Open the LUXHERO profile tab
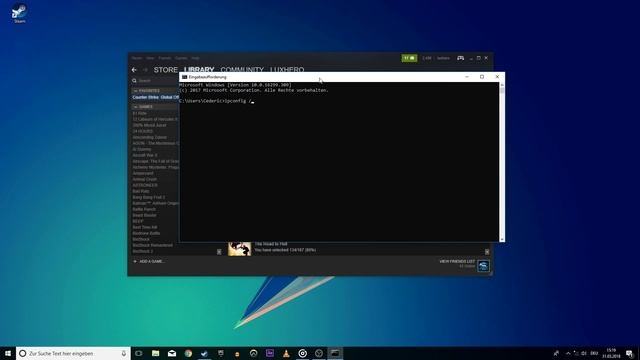 click(x=287, y=69)
